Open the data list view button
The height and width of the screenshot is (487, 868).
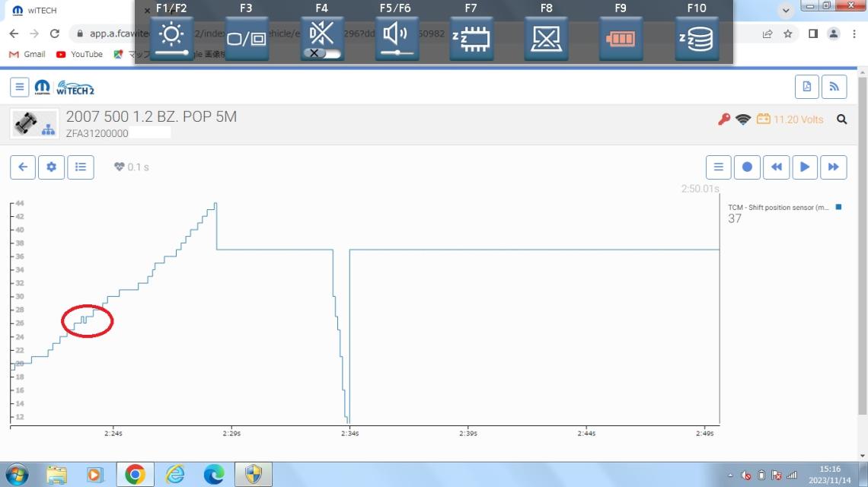click(x=81, y=167)
